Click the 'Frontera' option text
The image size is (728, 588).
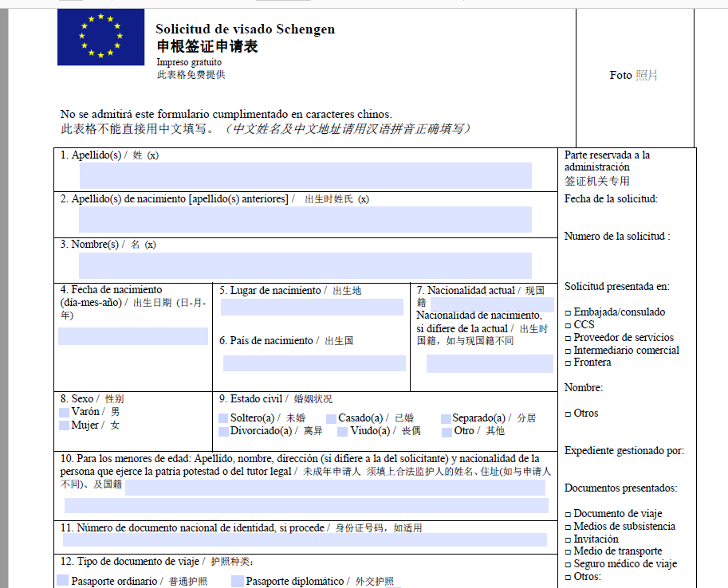592,363
